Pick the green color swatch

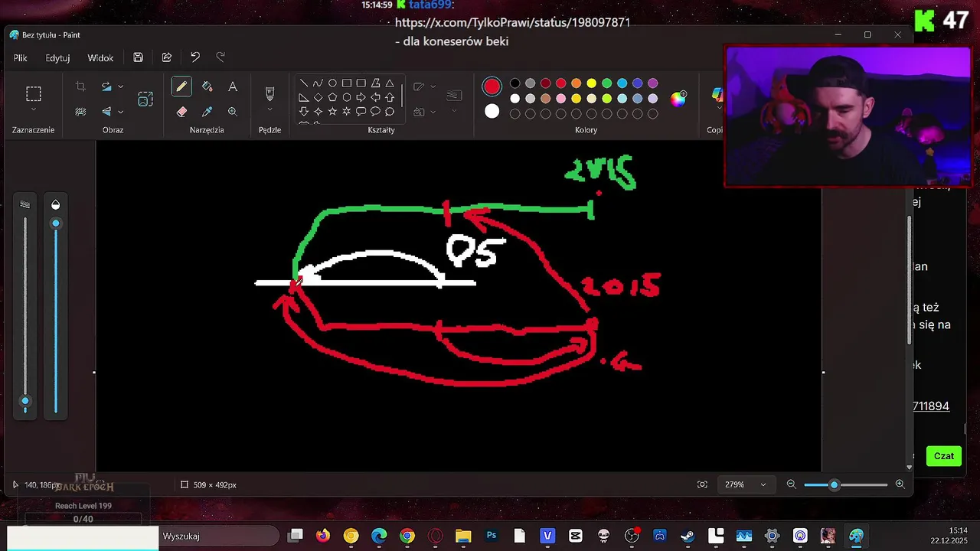[x=606, y=83]
